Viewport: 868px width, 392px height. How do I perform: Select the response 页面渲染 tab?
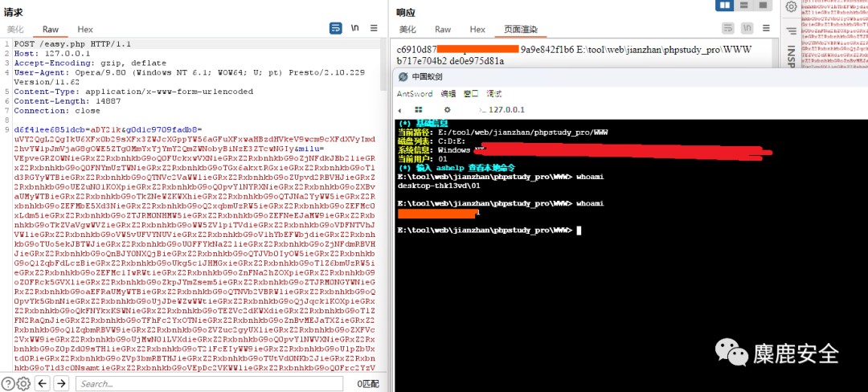click(520, 29)
